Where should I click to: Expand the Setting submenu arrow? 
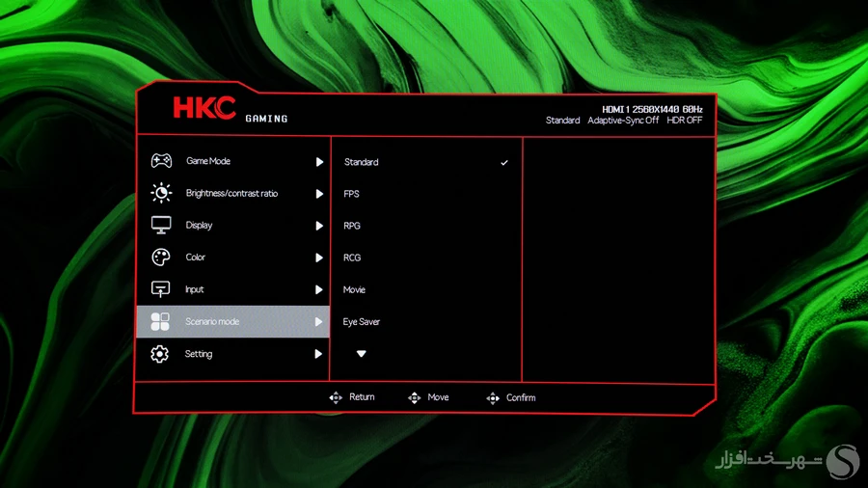click(318, 354)
